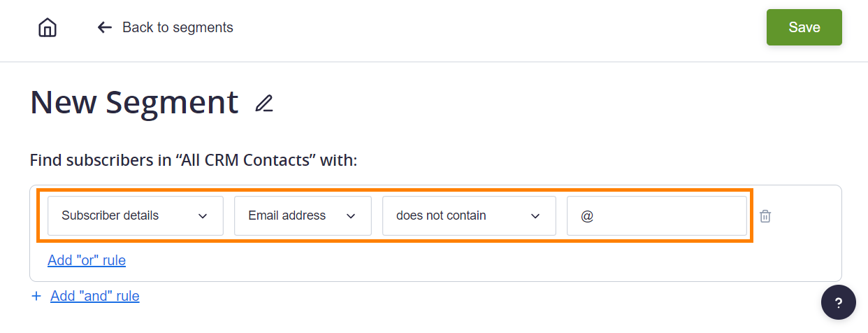Open the does not contain dropdown

pos(469,215)
